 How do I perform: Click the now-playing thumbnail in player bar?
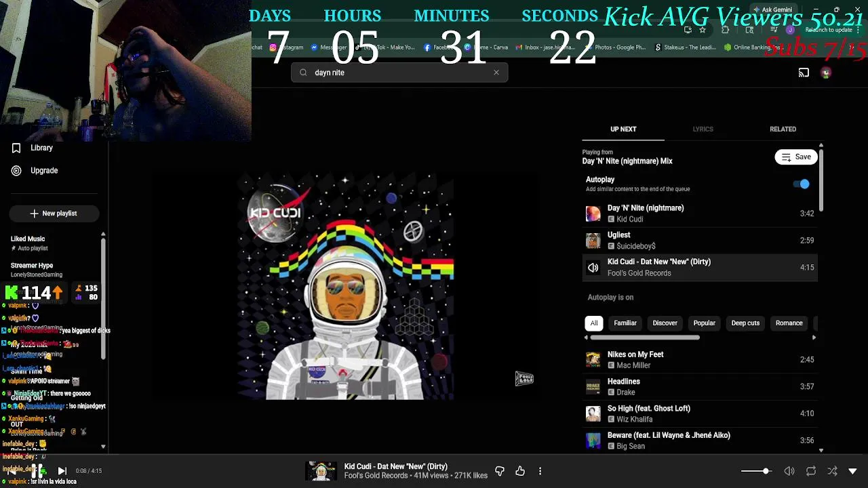(x=321, y=471)
